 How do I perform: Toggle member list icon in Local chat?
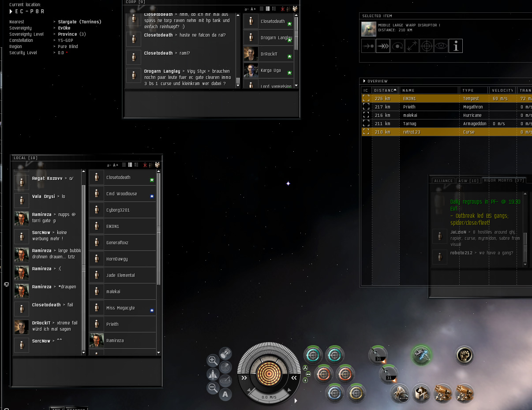(x=157, y=165)
